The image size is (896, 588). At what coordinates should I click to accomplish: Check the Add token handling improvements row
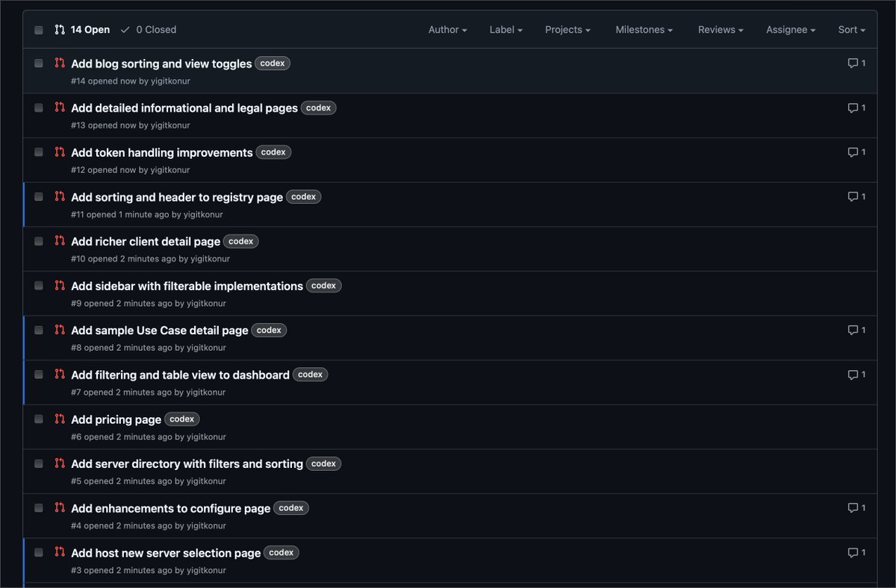pyautogui.click(x=39, y=152)
